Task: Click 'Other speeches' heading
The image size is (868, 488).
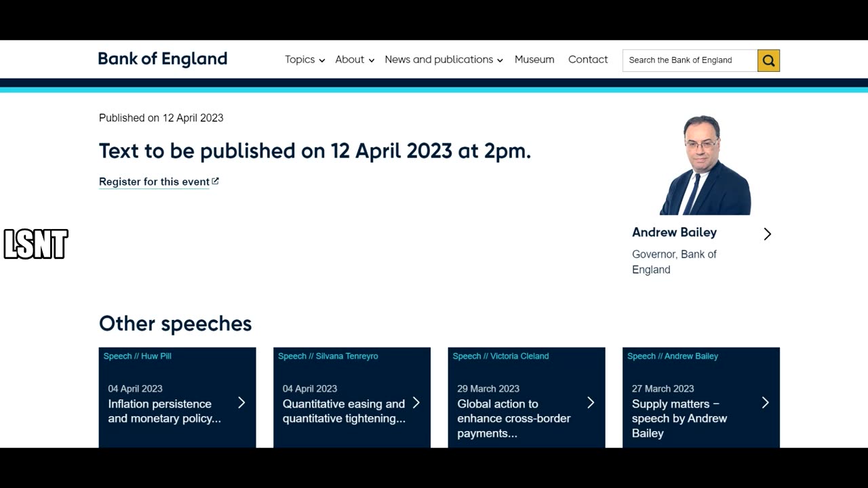Action: coord(176,323)
